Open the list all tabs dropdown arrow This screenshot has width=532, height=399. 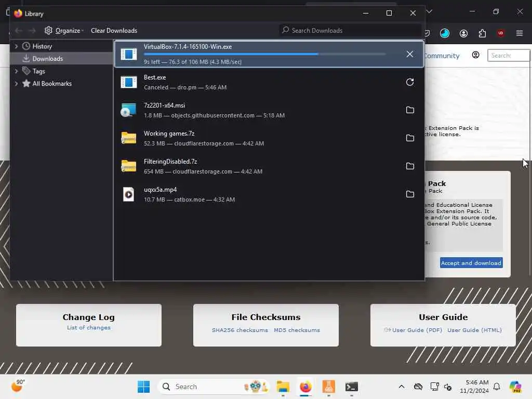coord(429,11)
